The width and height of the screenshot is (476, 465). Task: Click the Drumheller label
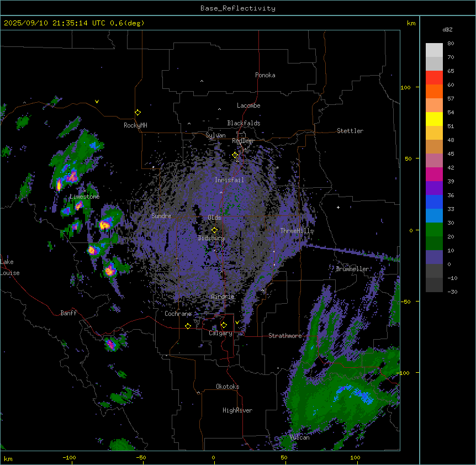pyautogui.click(x=352, y=269)
